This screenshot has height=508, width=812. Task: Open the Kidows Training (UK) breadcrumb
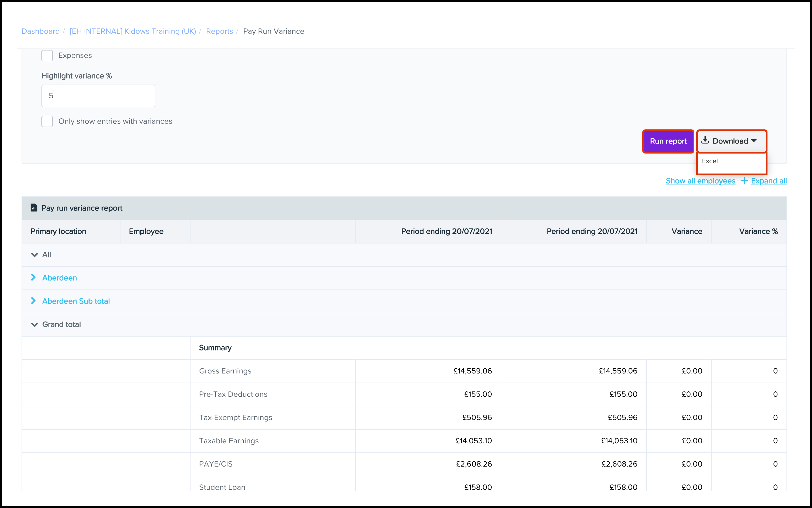pos(132,31)
